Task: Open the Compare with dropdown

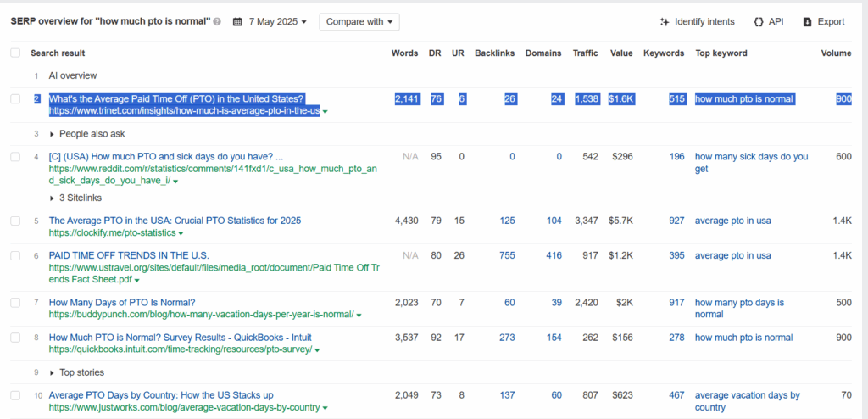Action: pyautogui.click(x=359, y=22)
